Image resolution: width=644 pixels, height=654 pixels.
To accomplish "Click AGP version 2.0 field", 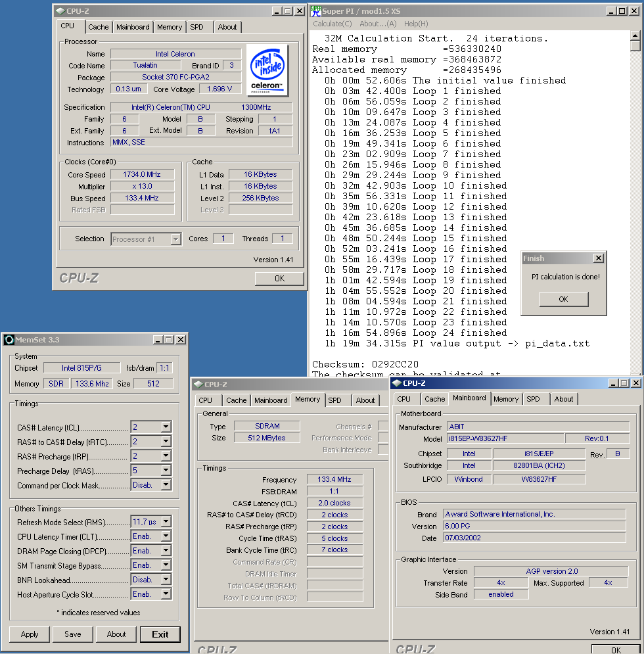I will pyautogui.click(x=551, y=571).
